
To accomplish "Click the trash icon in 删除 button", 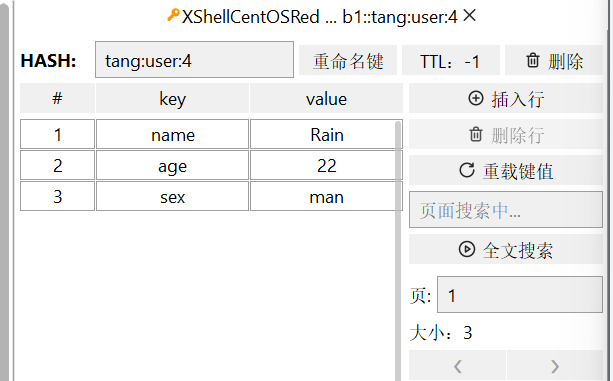I will coord(532,61).
